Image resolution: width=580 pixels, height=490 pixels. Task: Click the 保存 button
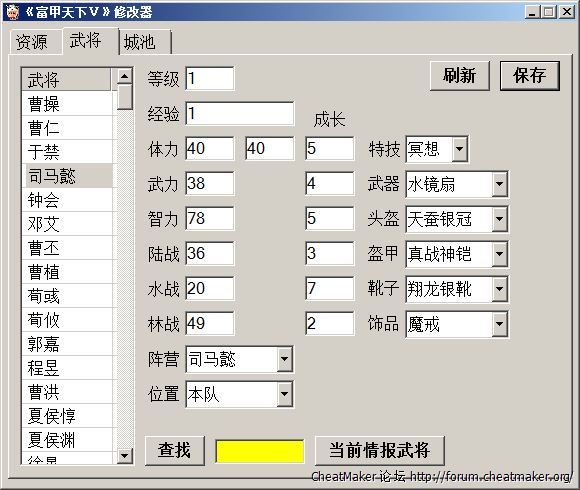(x=530, y=76)
